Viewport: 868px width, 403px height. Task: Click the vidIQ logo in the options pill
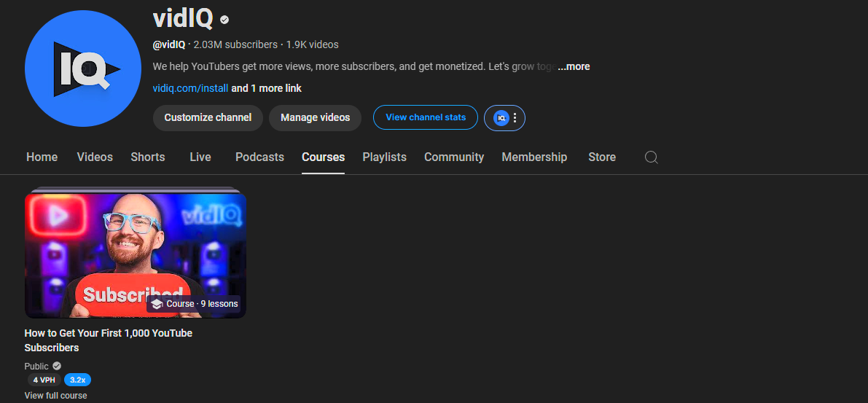click(x=501, y=117)
